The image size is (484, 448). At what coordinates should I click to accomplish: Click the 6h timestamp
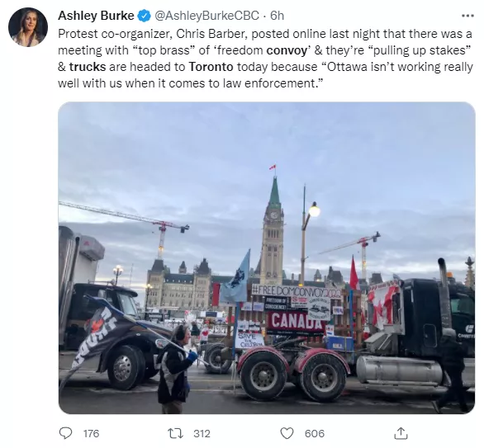277,16
